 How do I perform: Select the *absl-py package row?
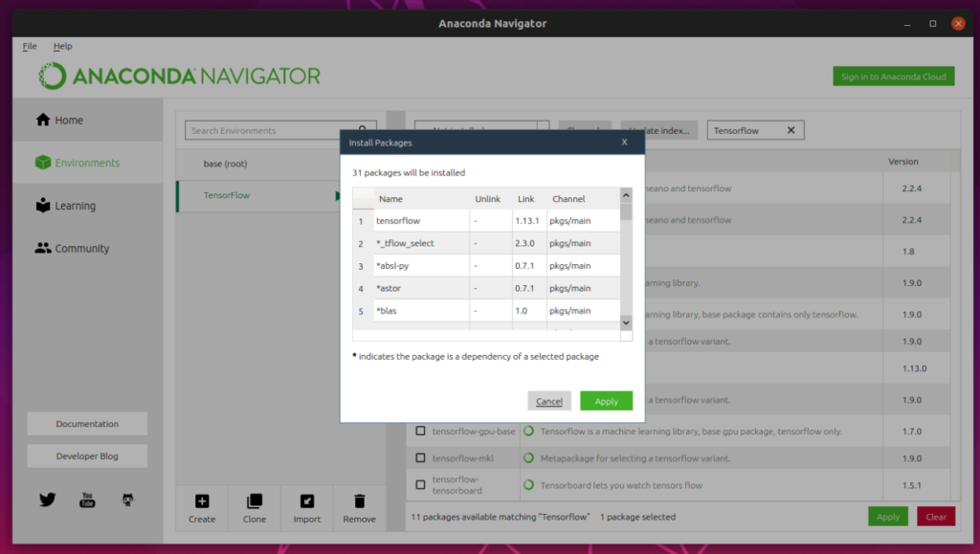486,265
